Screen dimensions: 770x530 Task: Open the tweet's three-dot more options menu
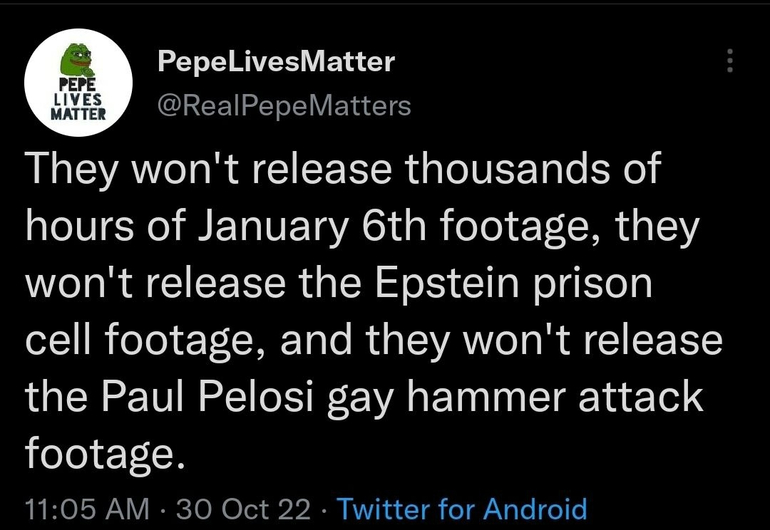tap(731, 62)
